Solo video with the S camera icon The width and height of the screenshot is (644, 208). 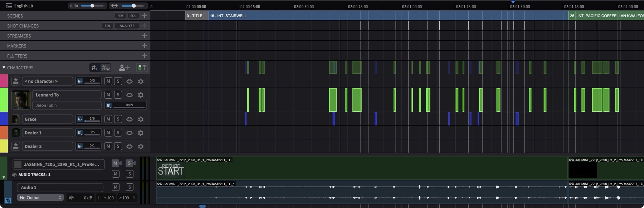click(x=130, y=163)
